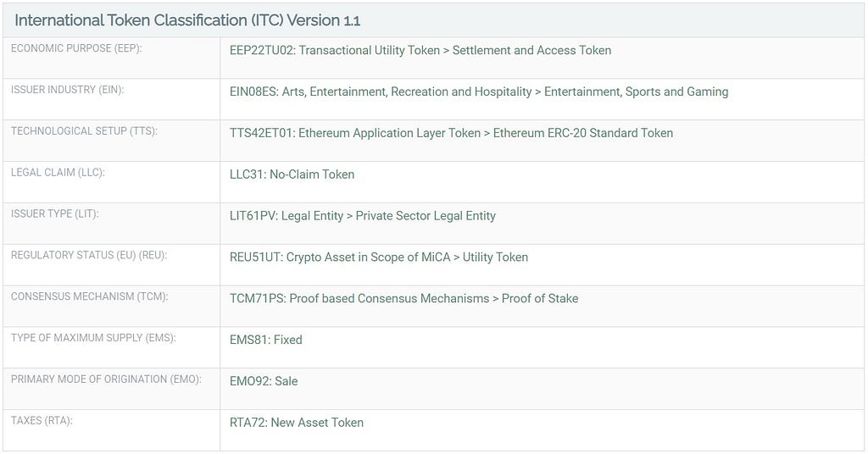
Task: Click the EIN08ES Arts, Entertainment value text
Action: tap(479, 91)
